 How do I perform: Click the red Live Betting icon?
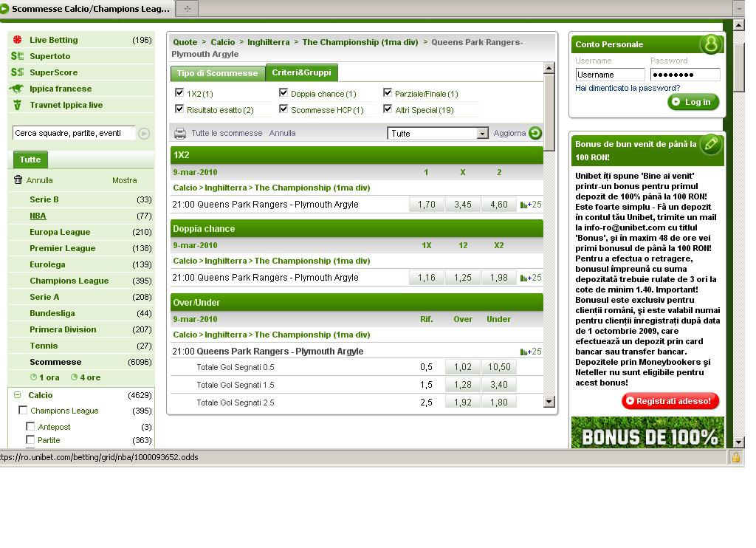click(x=18, y=40)
